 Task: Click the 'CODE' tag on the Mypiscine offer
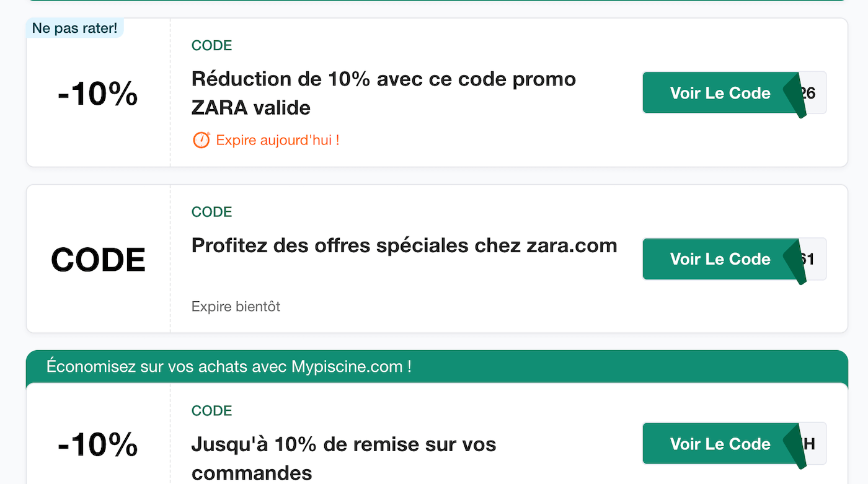(211, 410)
